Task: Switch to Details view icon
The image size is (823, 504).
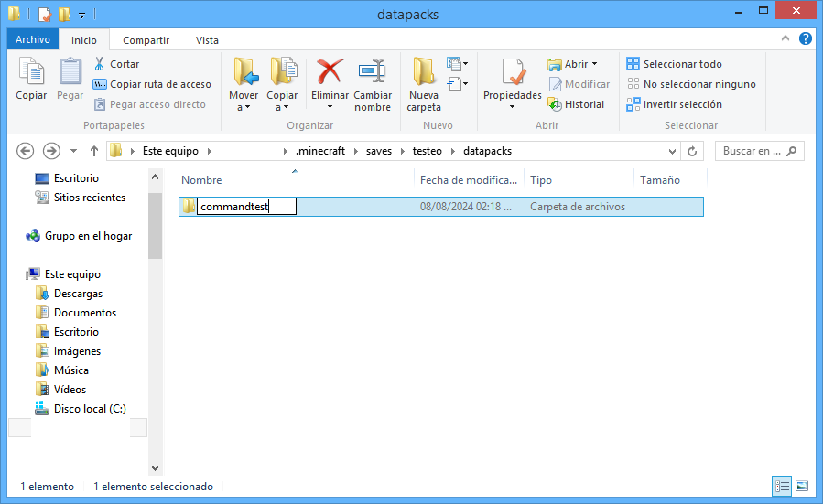Action: tap(782, 487)
